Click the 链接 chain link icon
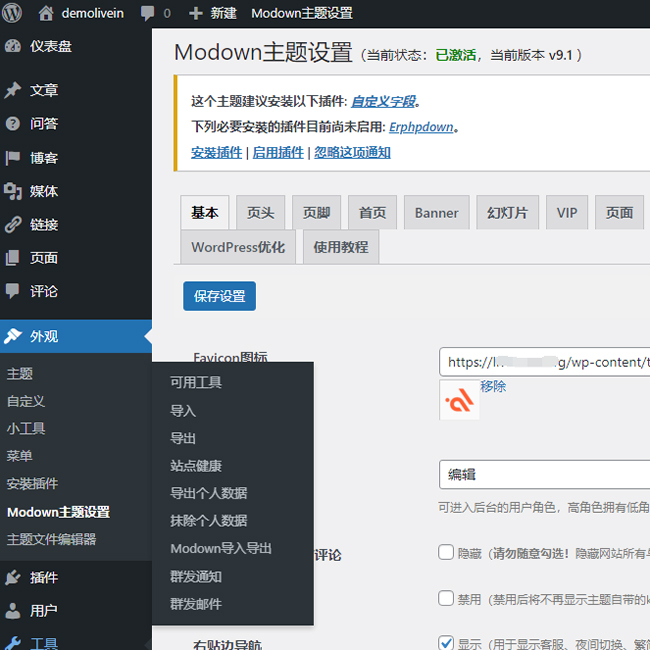Screen dimensions: 650x650 pyautogui.click(x=13, y=224)
